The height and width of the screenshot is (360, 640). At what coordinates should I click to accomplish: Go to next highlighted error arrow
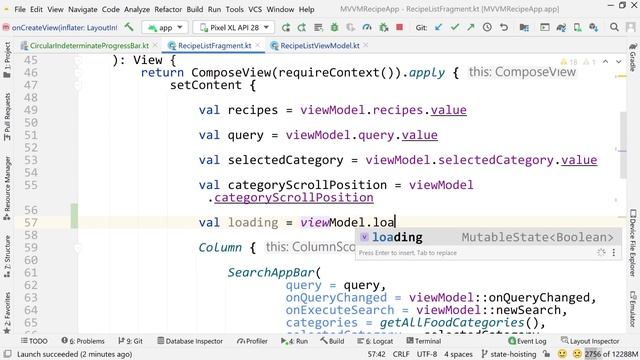click(619, 62)
